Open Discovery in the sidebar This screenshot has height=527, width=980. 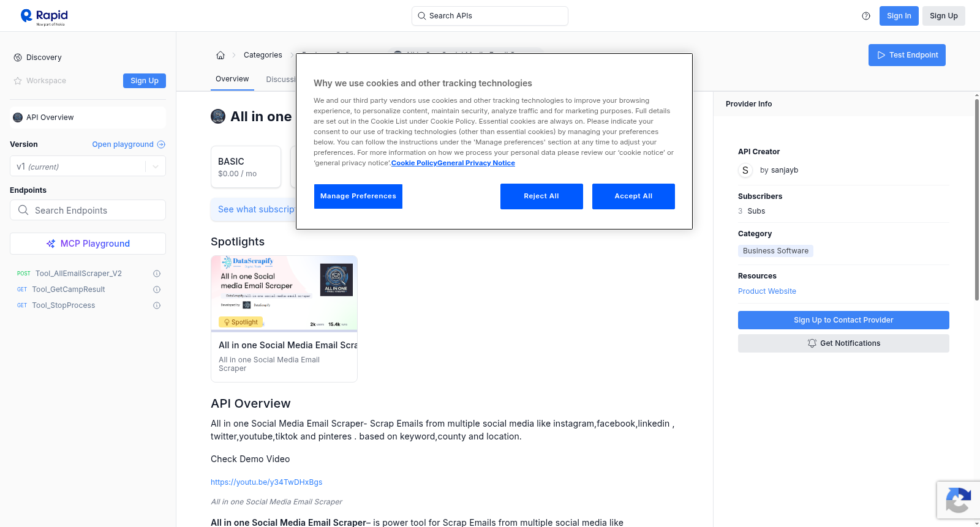(43, 58)
